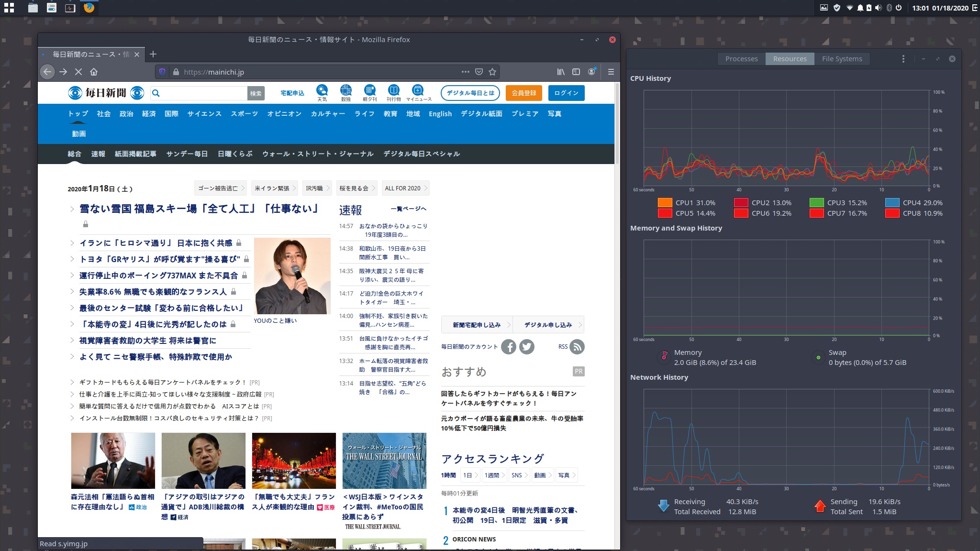
Task: Change CPU1 orange color swatch
Action: coord(665,203)
